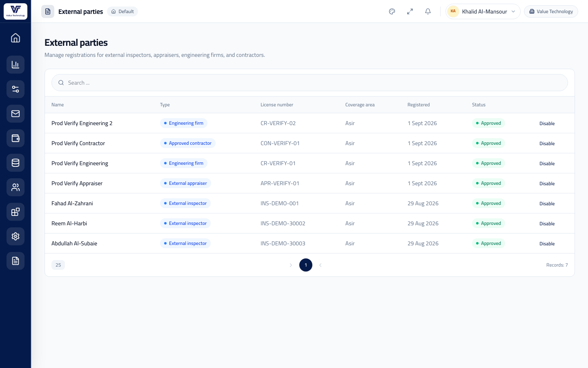Viewport: 588px width, 368px height.
Task: Click the Default home badge
Action: point(122,11)
